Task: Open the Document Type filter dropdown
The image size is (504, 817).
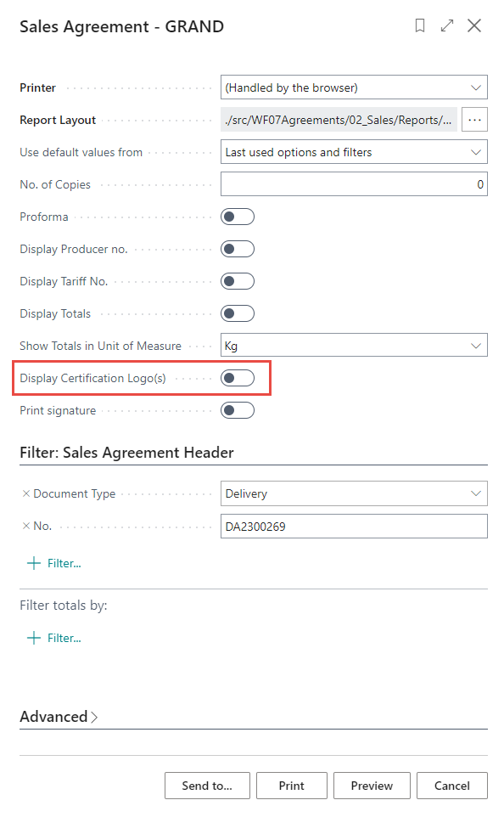Action: [x=354, y=493]
